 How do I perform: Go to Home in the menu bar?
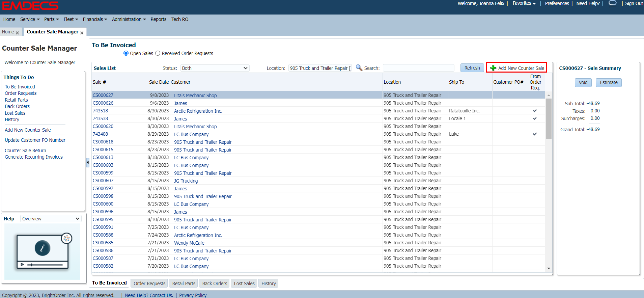(9, 19)
